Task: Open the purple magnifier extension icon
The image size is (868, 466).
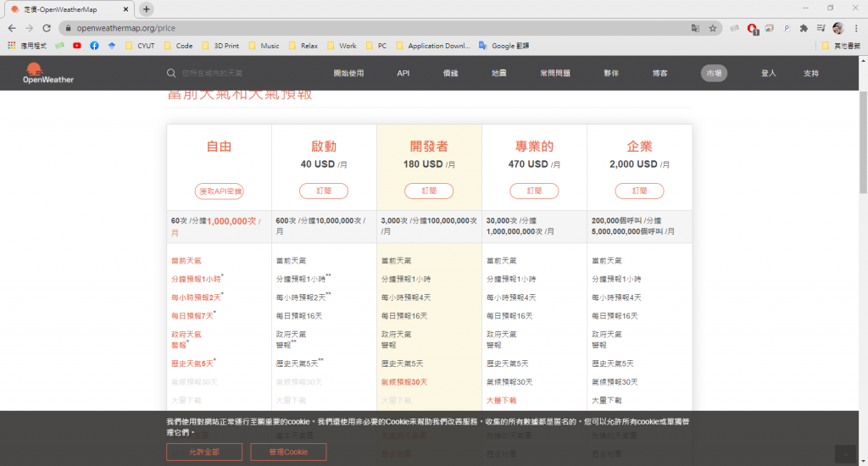Action: (787, 28)
